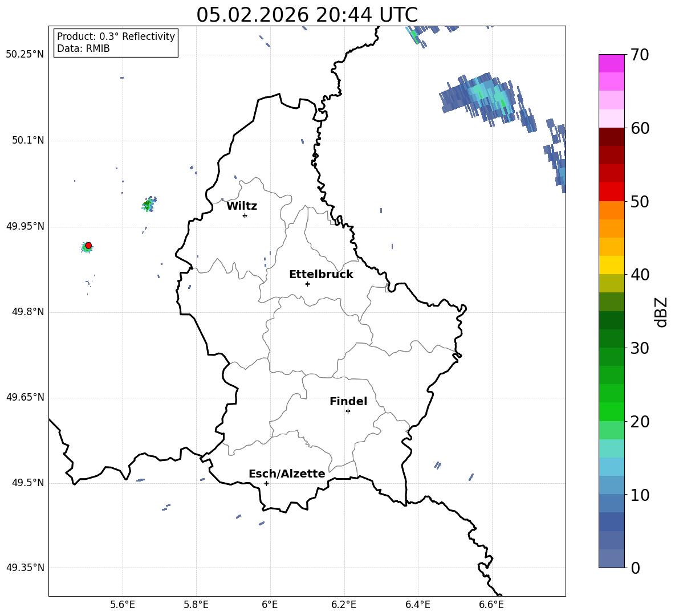The width and height of the screenshot is (675, 616).
Task: Click the colorbar value 20
Action: point(640,422)
